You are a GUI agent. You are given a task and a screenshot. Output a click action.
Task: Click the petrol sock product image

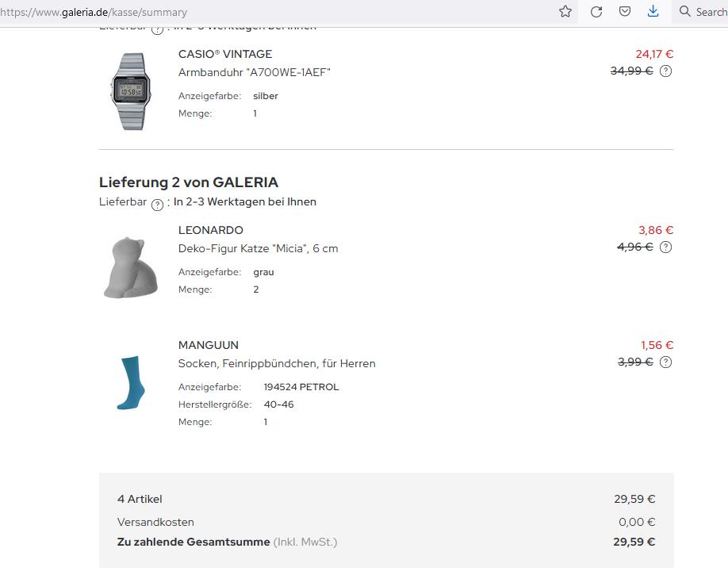[x=128, y=383]
